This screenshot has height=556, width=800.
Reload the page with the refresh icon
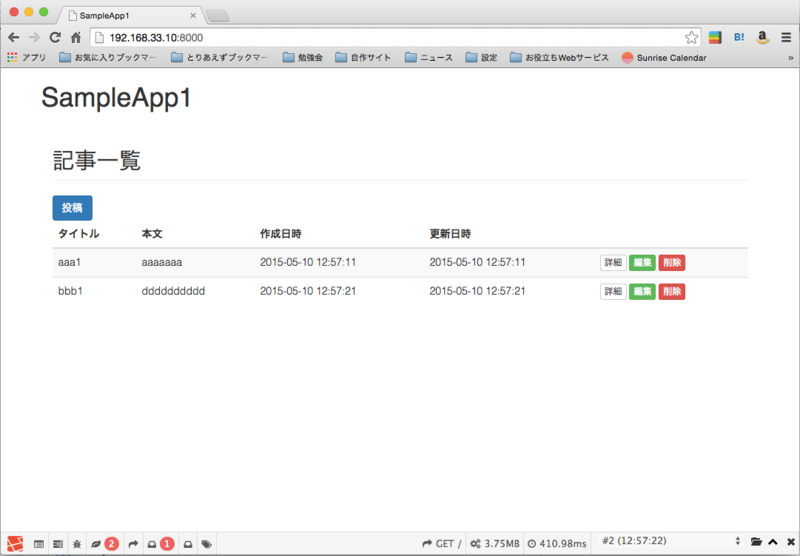click(x=55, y=37)
